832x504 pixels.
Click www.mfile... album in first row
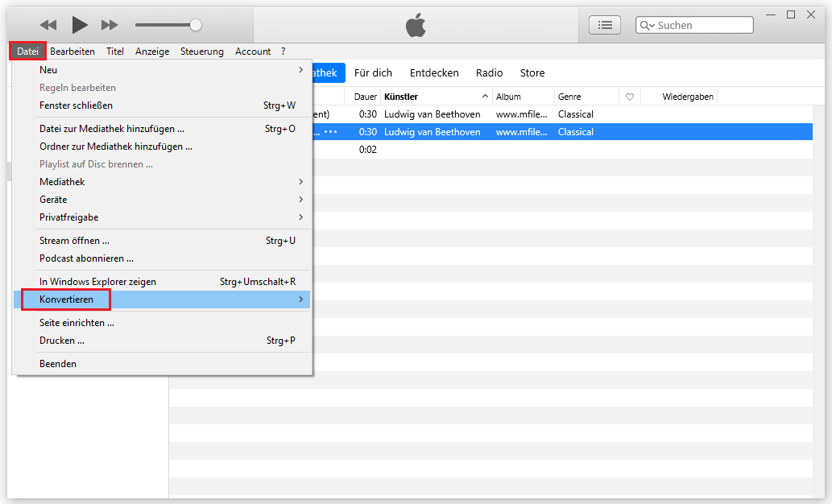coord(522,114)
